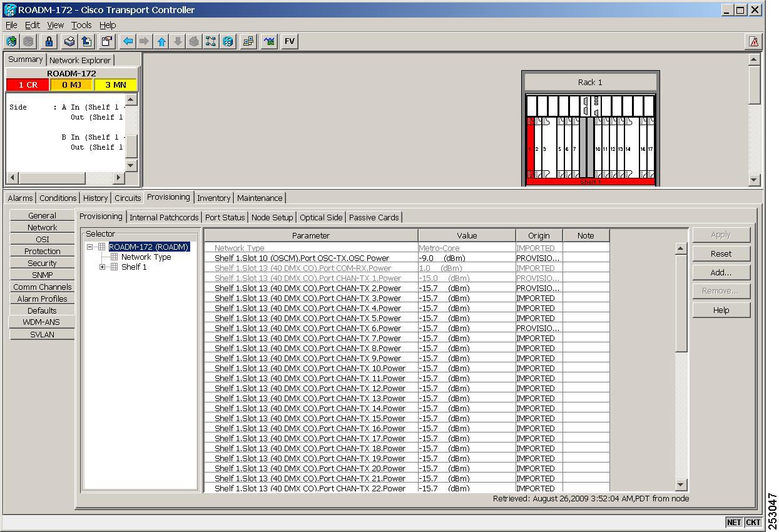Go to parent view with blue up arrow
Image resolution: width=779 pixels, height=532 pixels.
[x=161, y=41]
